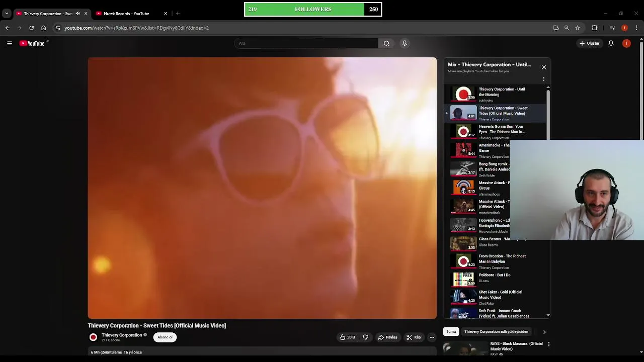View site information icon in address bar
644x362 pixels.
[58, 28]
